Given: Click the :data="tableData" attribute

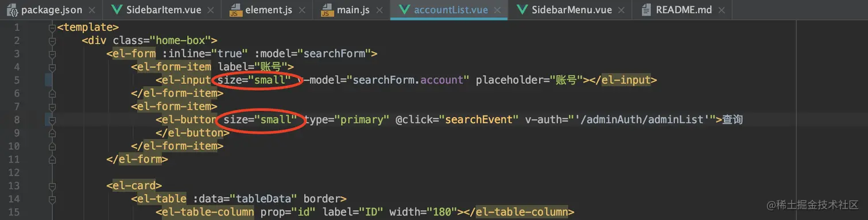Looking at the screenshot, I should [245, 199].
